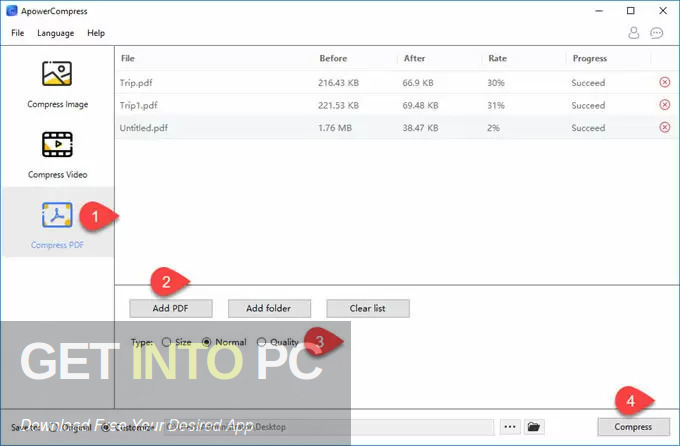Select the Trip.pdf file name
Viewport: 680px width, 446px height.
[x=136, y=82]
